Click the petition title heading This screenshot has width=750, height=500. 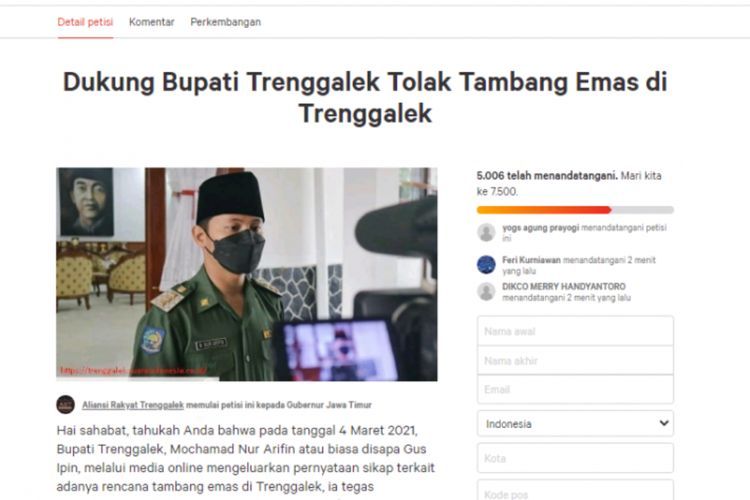365,97
